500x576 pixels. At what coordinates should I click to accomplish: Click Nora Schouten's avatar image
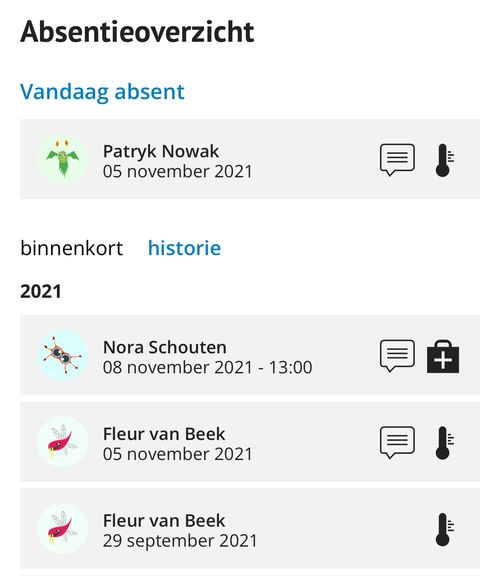pos(63,355)
